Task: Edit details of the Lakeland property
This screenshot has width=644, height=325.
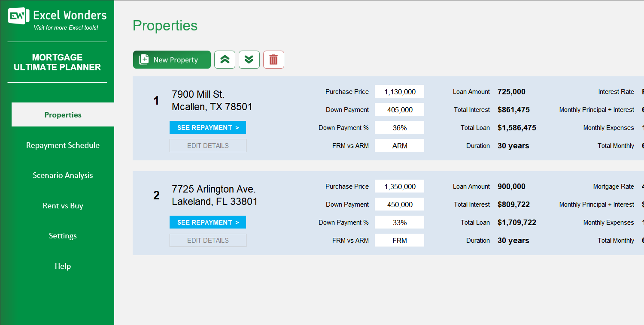Action: tap(208, 240)
